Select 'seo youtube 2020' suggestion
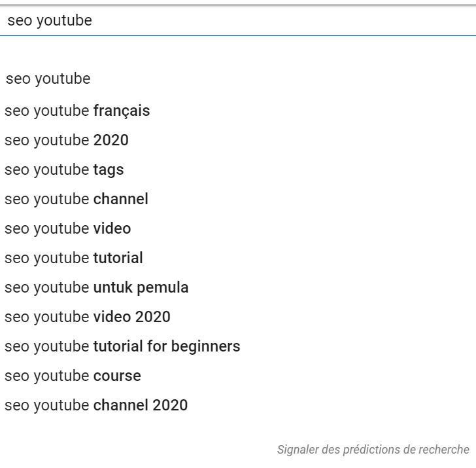 [67, 140]
